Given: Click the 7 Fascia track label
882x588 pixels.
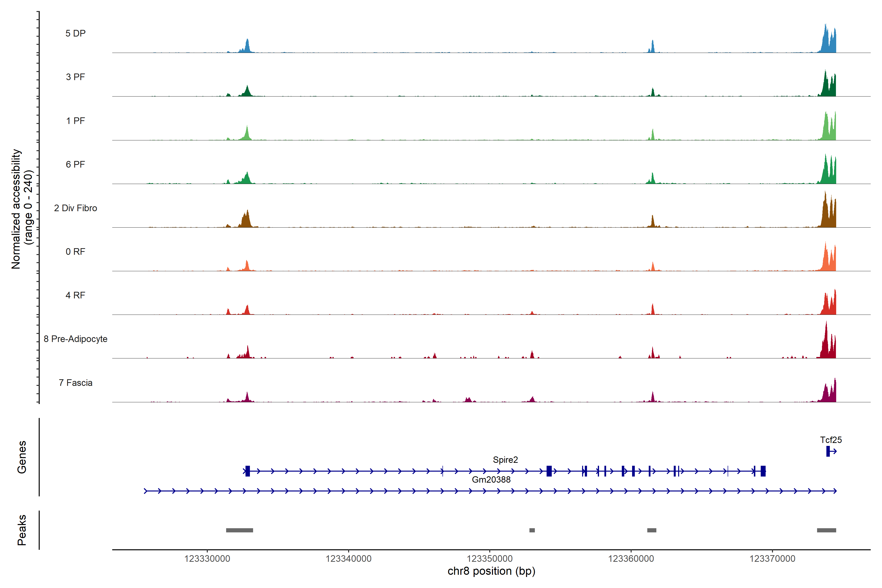Looking at the screenshot, I should click(x=75, y=383).
